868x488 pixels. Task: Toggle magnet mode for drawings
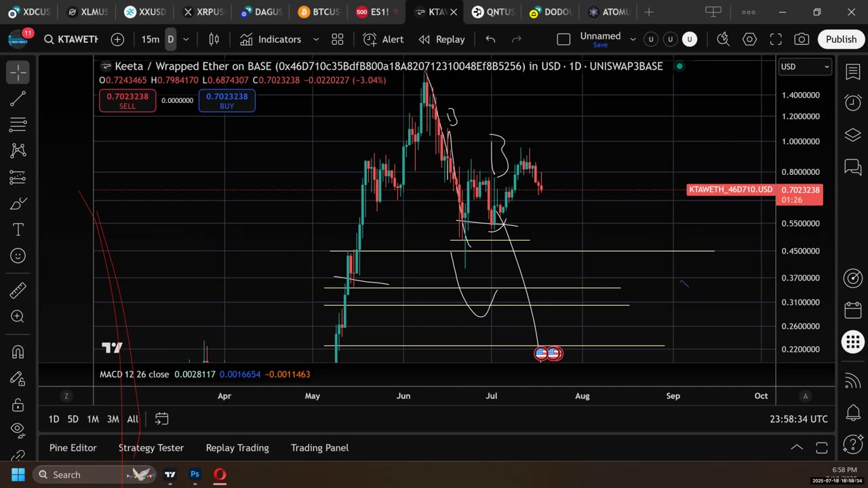tap(18, 352)
